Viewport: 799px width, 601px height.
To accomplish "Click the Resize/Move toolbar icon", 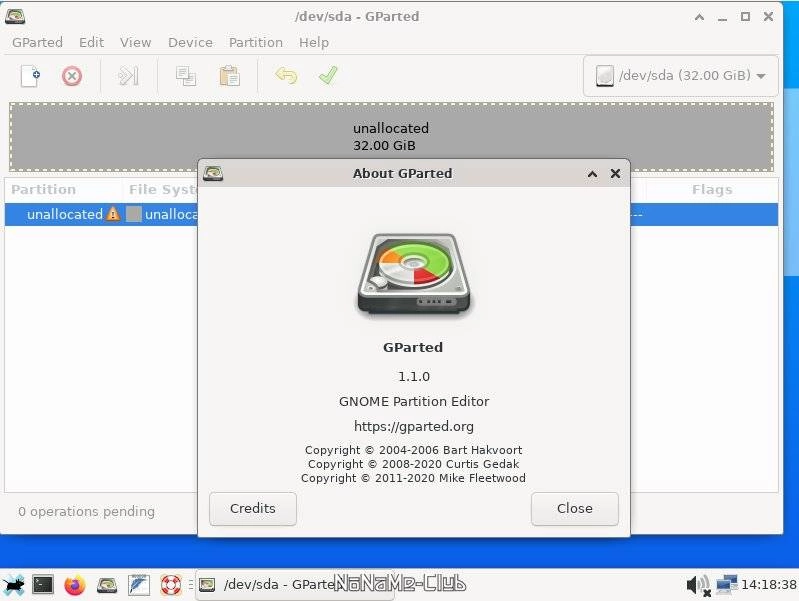I will (x=128, y=76).
